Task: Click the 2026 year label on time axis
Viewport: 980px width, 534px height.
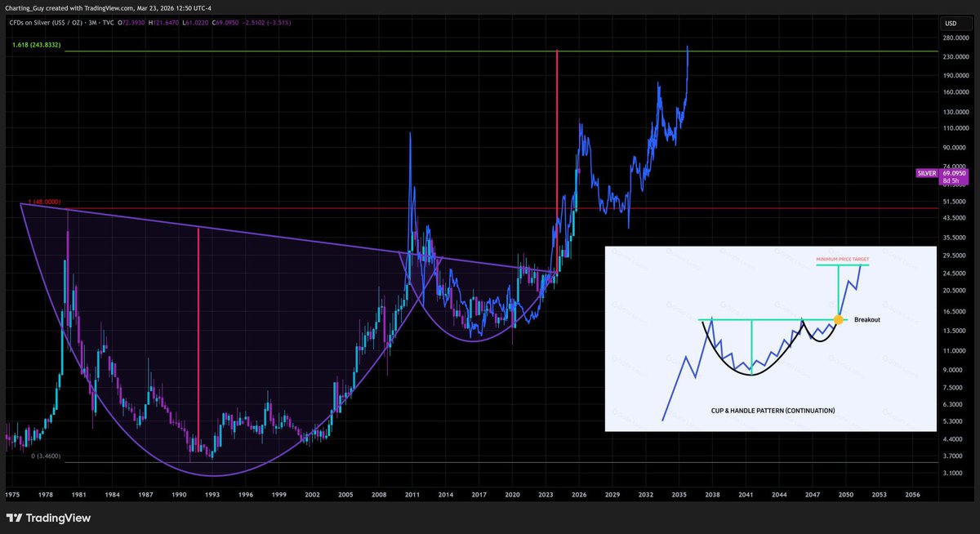Action: tap(579, 495)
